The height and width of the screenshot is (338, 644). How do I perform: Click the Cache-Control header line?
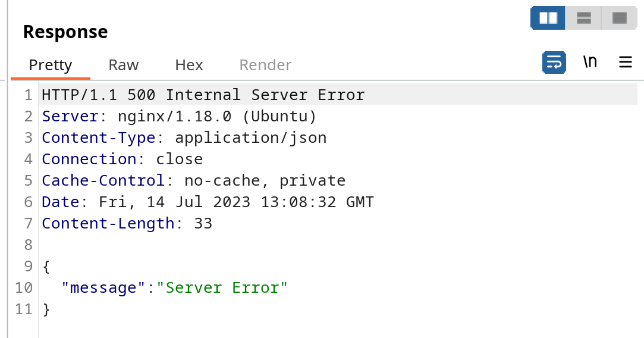point(194,180)
